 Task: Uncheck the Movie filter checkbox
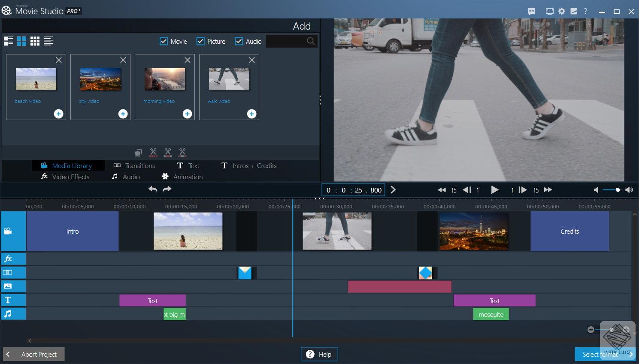[164, 41]
